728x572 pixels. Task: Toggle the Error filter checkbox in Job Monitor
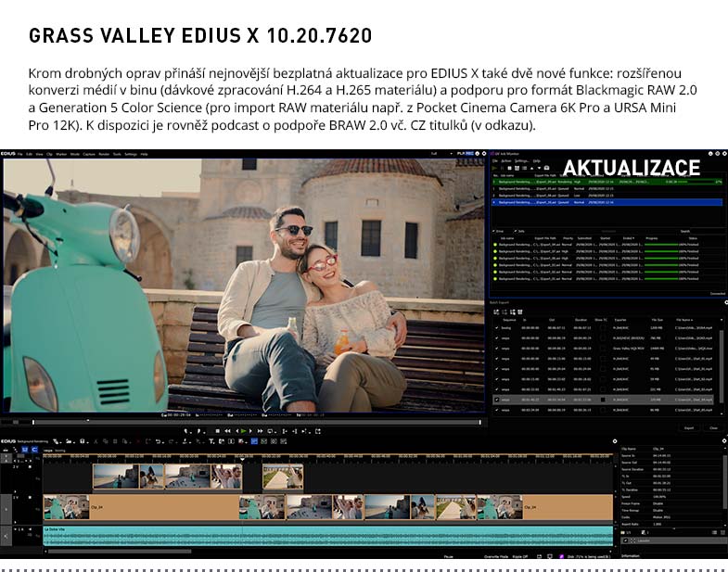click(493, 231)
